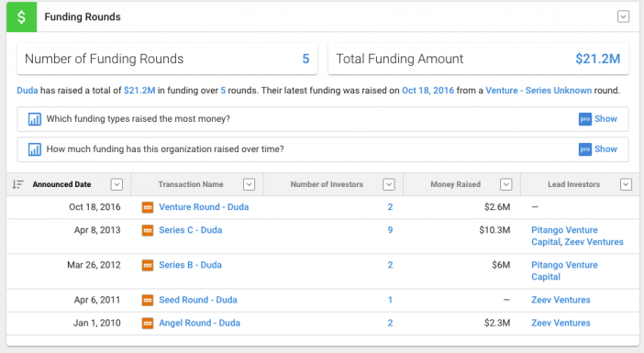The image size is (644, 353).
Task: Click the Apr 6, 2011 date cell
Action: 97,300
